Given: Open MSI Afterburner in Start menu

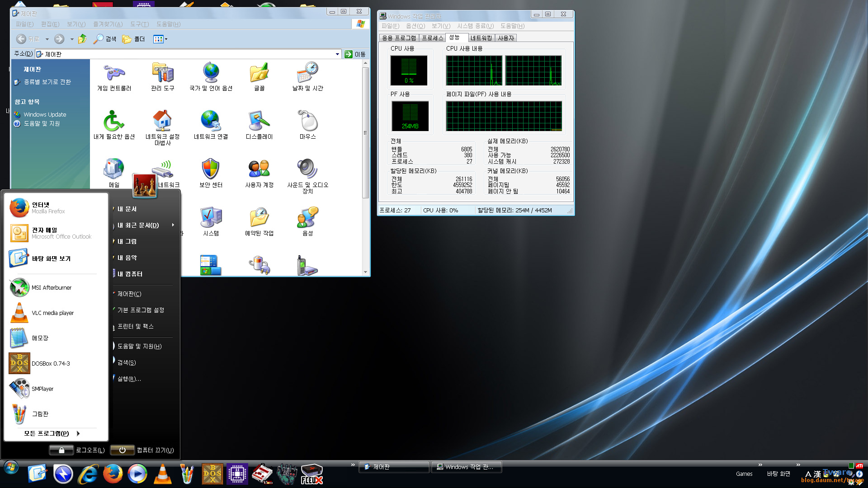Looking at the screenshot, I should coord(51,287).
